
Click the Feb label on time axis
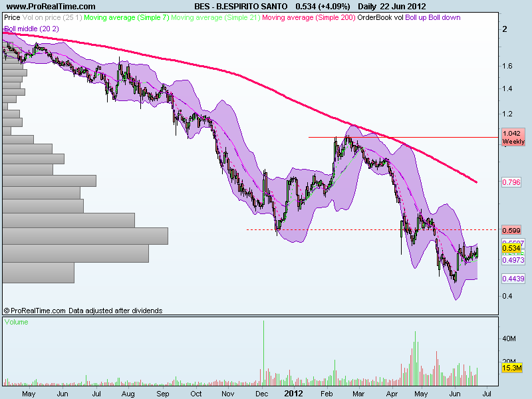point(327,394)
